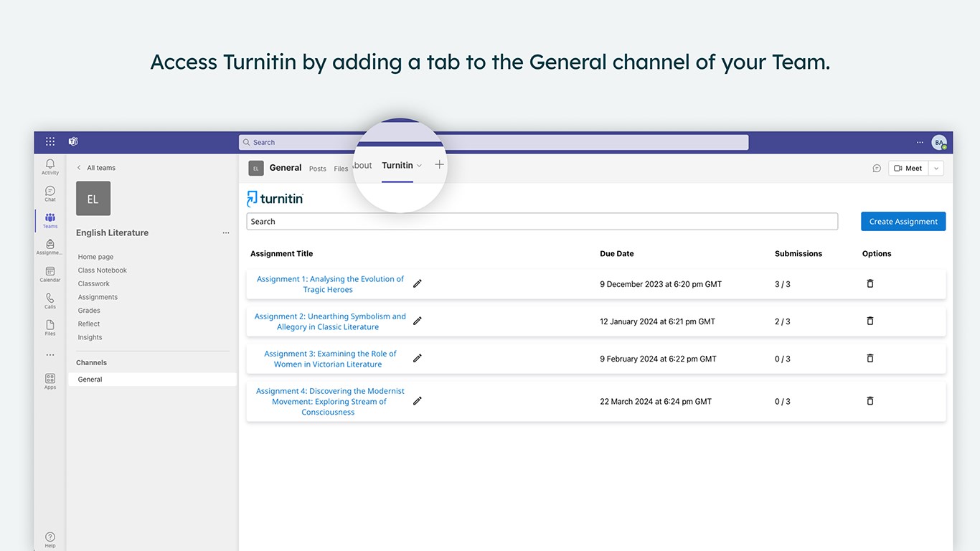The width and height of the screenshot is (980, 551).
Task: Switch to the Files tab
Action: coord(341,169)
